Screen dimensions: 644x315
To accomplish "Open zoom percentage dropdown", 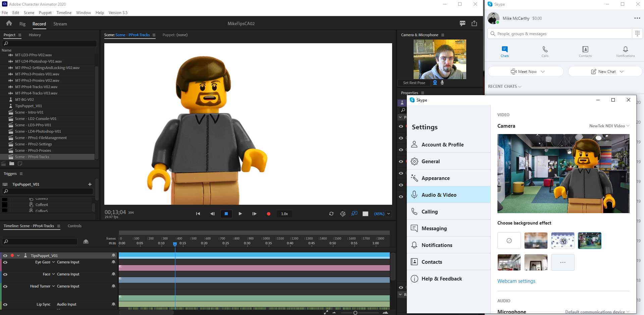I will click(389, 214).
